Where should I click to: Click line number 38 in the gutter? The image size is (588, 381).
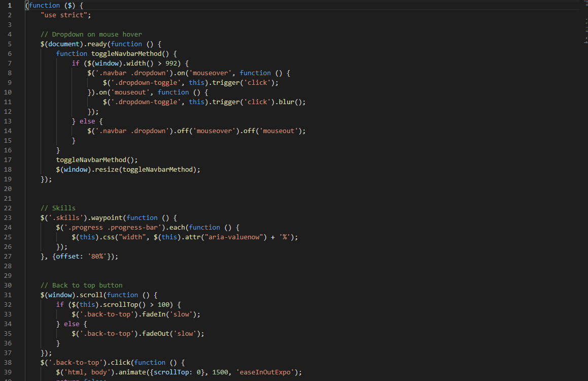[x=8, y=363]
